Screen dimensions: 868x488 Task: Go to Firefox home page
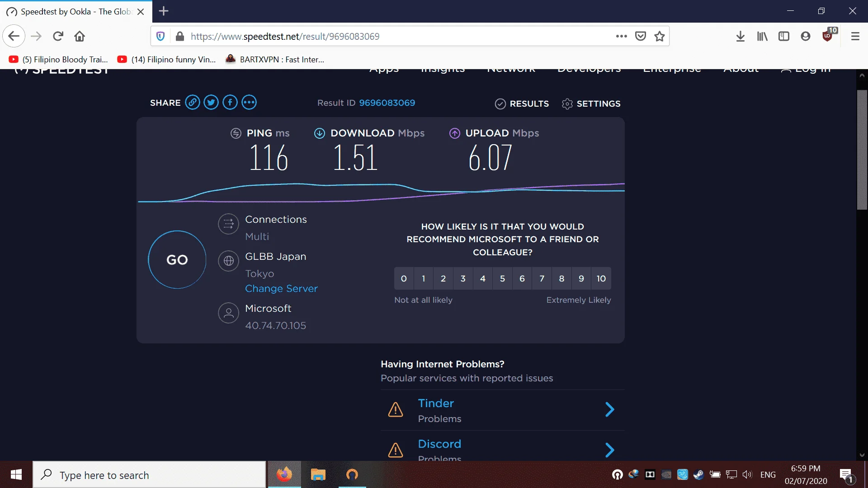pos(80,36)
